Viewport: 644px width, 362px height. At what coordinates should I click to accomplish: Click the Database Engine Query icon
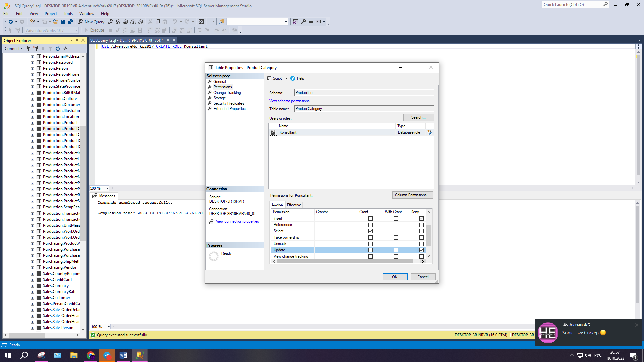coord(111,22)
